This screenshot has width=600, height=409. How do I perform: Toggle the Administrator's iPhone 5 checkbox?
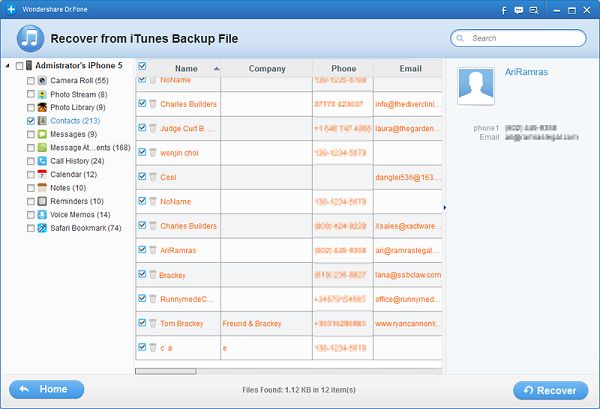pos(19,66)
